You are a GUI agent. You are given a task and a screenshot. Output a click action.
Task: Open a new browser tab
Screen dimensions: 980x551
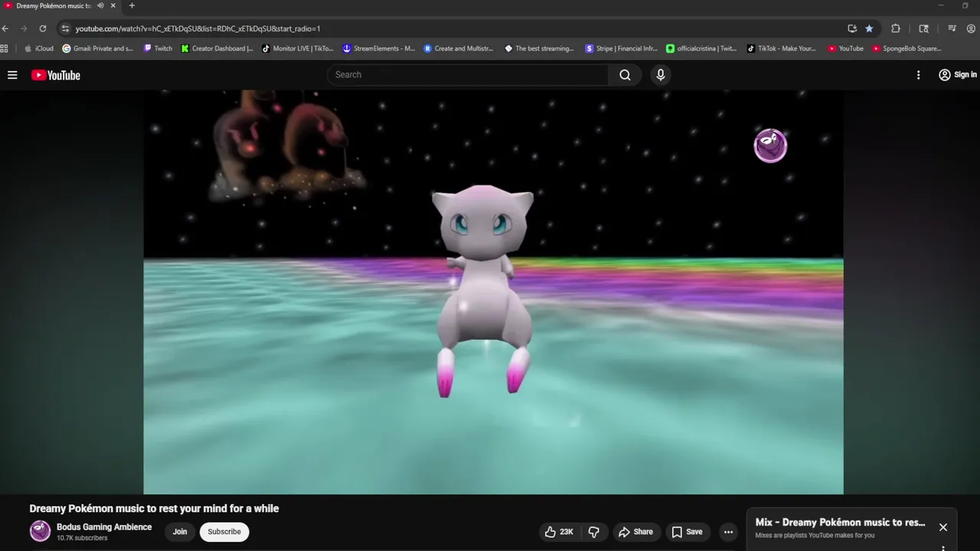pos(132,5)
